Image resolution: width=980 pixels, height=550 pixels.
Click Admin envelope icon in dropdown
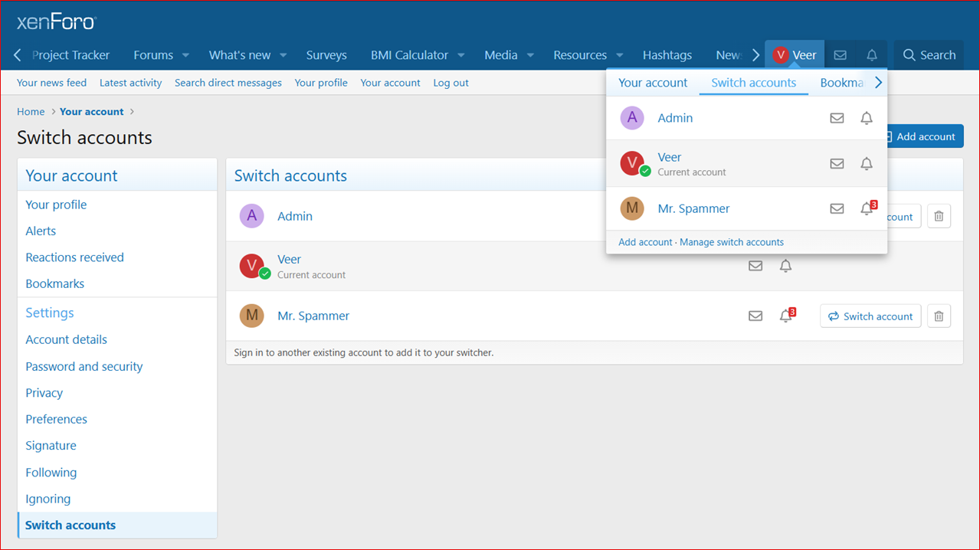click(x=837, y=118)
